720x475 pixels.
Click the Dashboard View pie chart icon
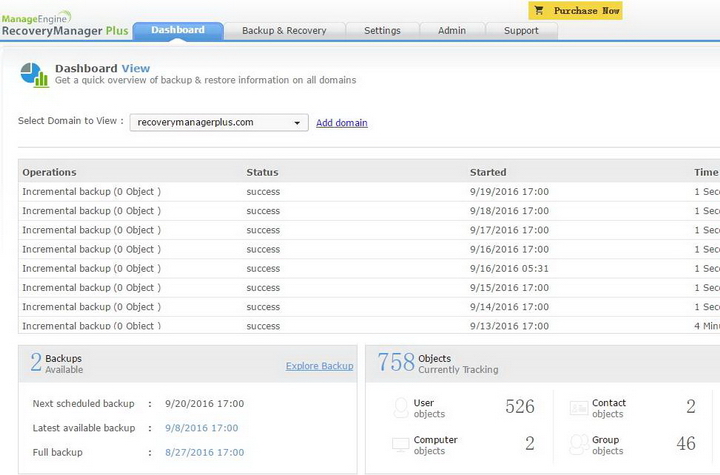35,75
